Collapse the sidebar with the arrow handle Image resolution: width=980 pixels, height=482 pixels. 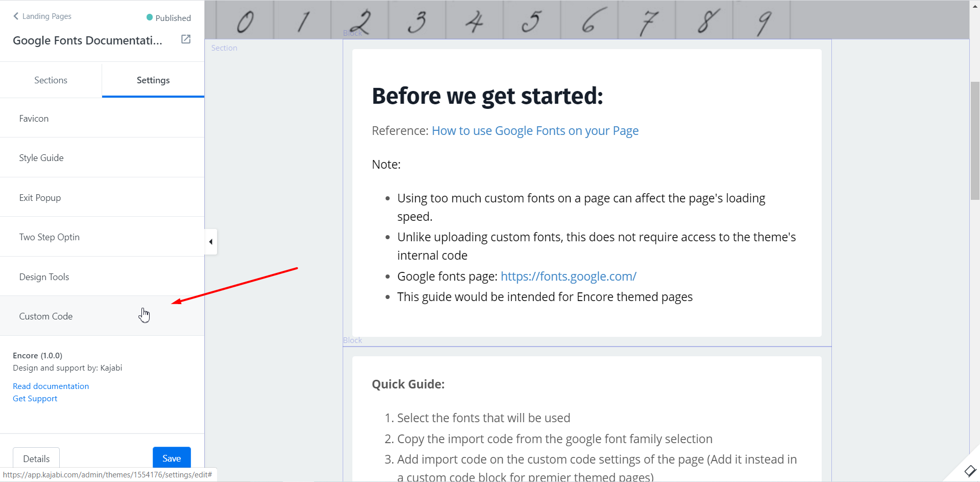click(211, 242)
